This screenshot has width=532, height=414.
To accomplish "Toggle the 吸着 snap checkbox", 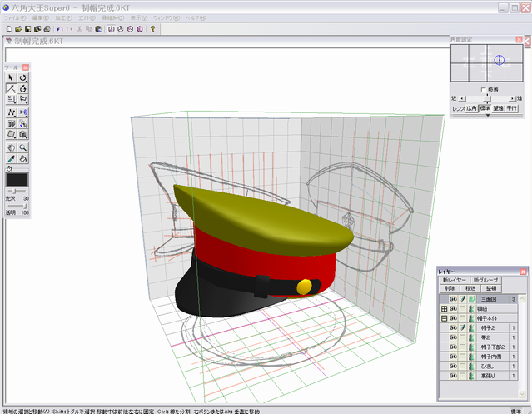I will coord(483,89).
